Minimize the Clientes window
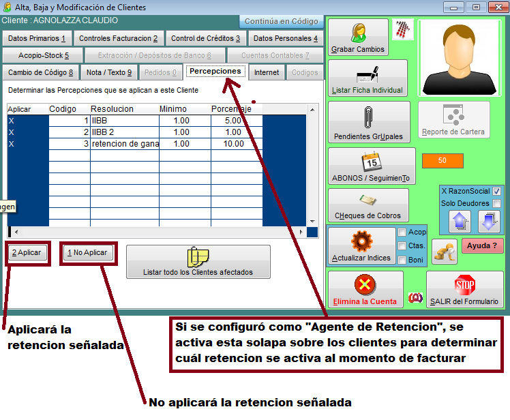Viewport: 510px width, 420px height. (x=453, y=7)
